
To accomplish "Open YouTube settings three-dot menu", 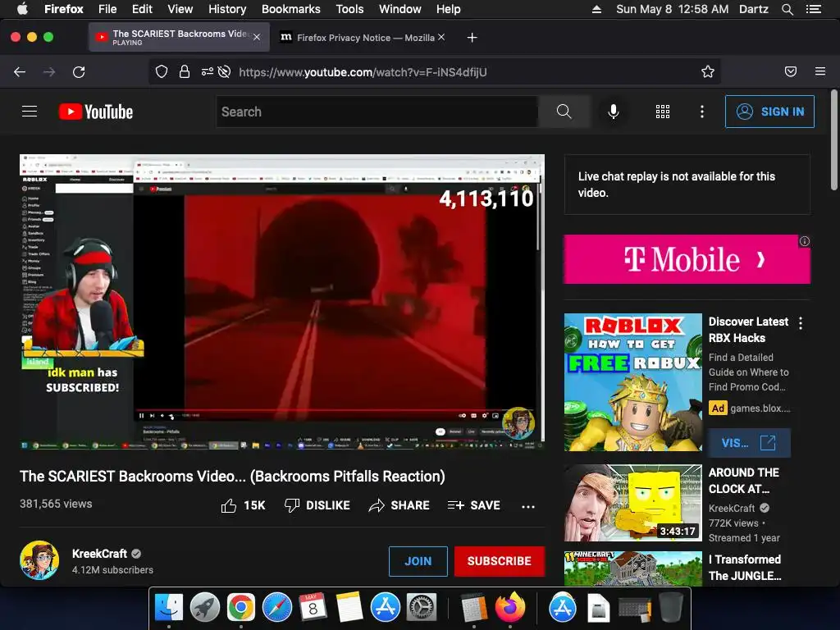I will coord(702,112).
